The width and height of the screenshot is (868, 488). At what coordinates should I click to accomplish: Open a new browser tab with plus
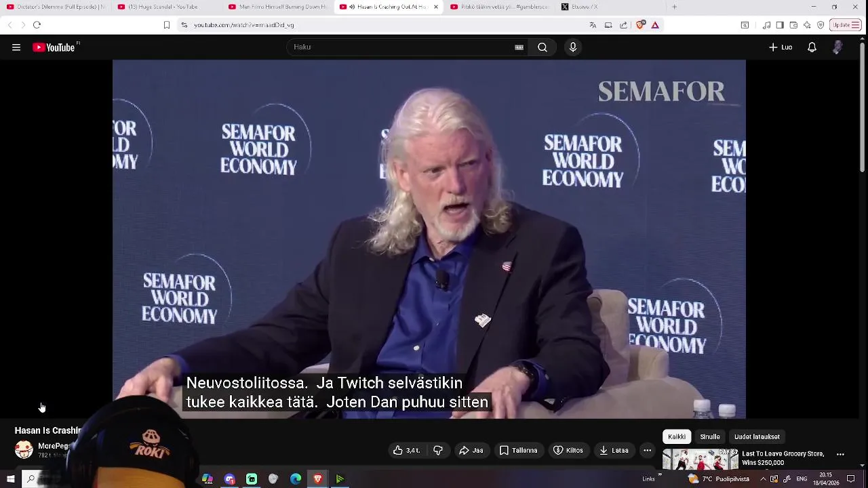tap(674, 7)
